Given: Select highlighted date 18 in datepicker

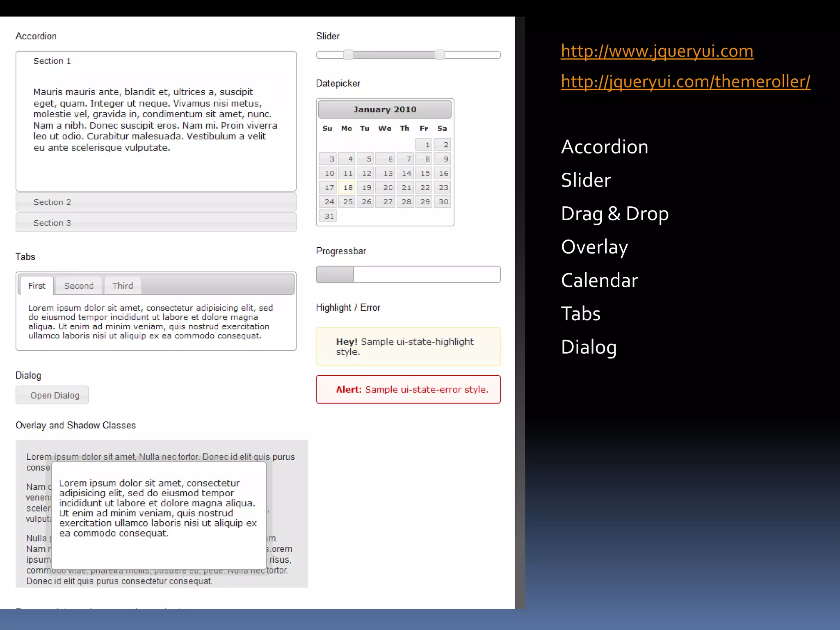Looking at the screenshot, I should (x=347, y=187).
